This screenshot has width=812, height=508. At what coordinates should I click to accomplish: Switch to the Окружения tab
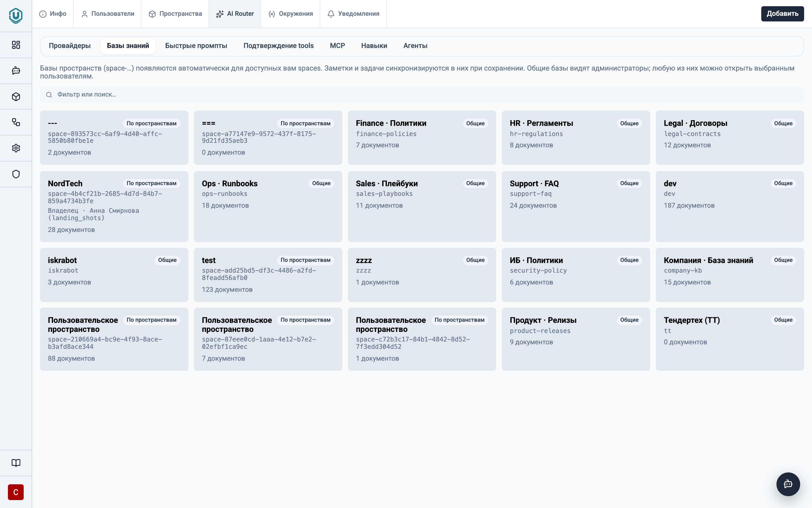291,14
